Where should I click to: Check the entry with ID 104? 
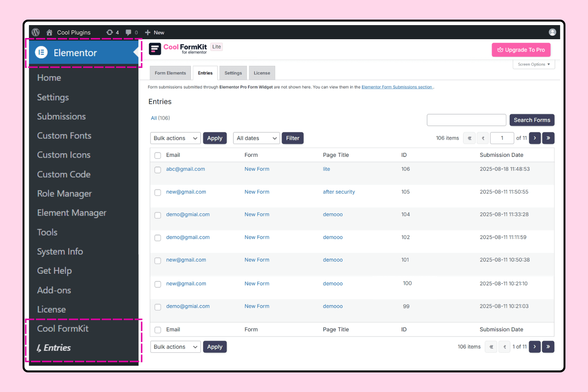click(x=158, y=215)
